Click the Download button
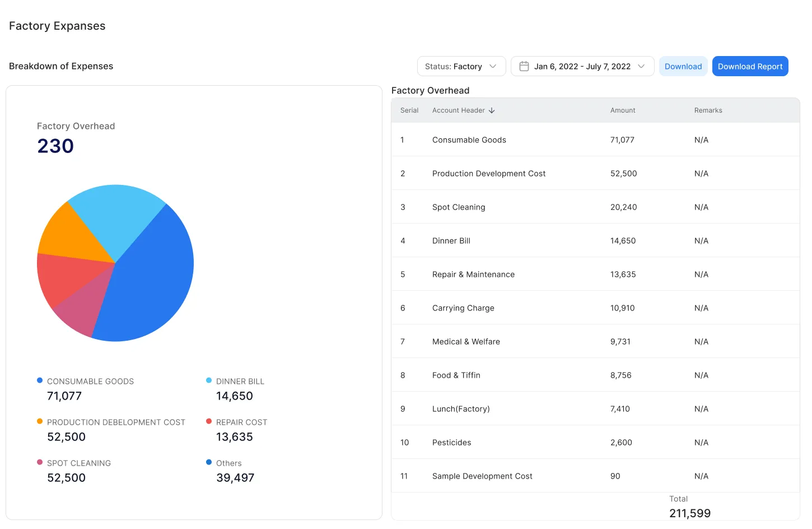The width and height of the screenshot is (812, 529). click(x=683, y=66)
